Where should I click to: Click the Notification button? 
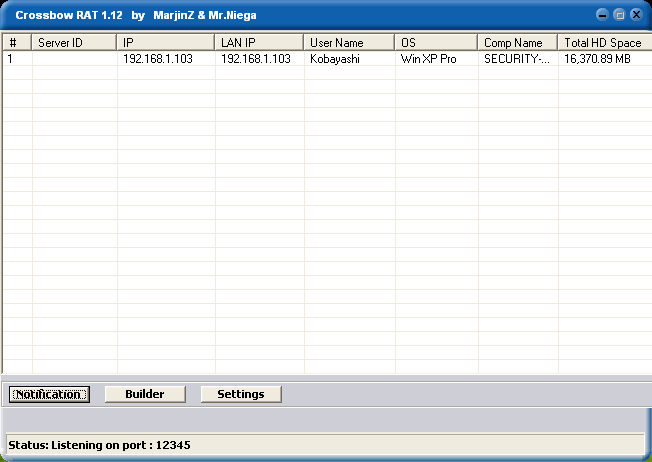click(49, 394)
